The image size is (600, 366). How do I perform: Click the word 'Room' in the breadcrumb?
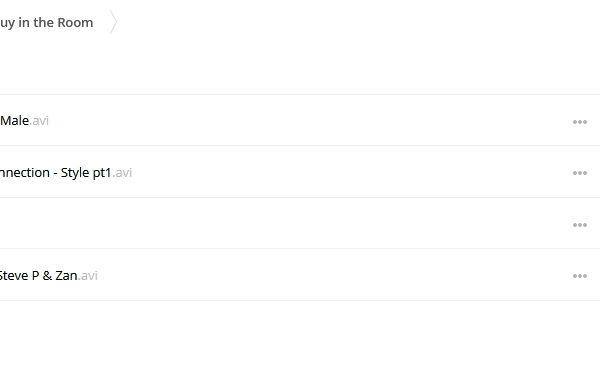[x=75, y=23]
